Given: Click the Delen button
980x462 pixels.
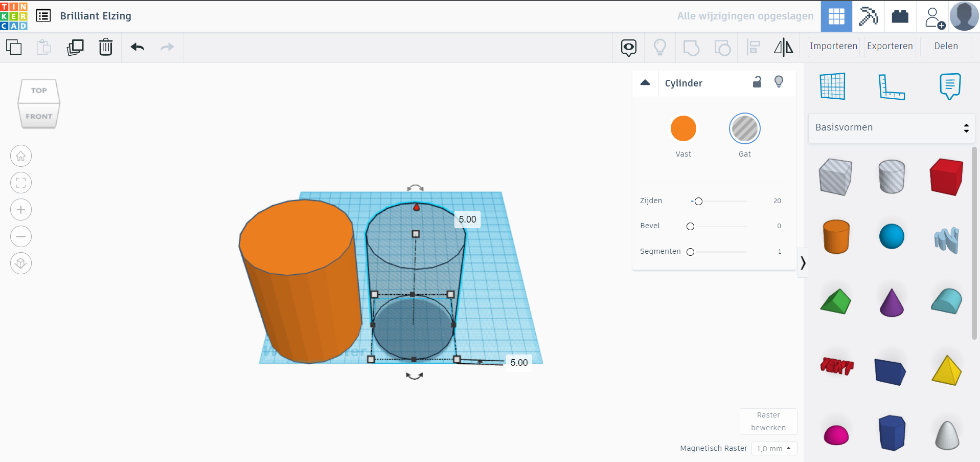Looking at the screenshot, I should coord(946,47).
